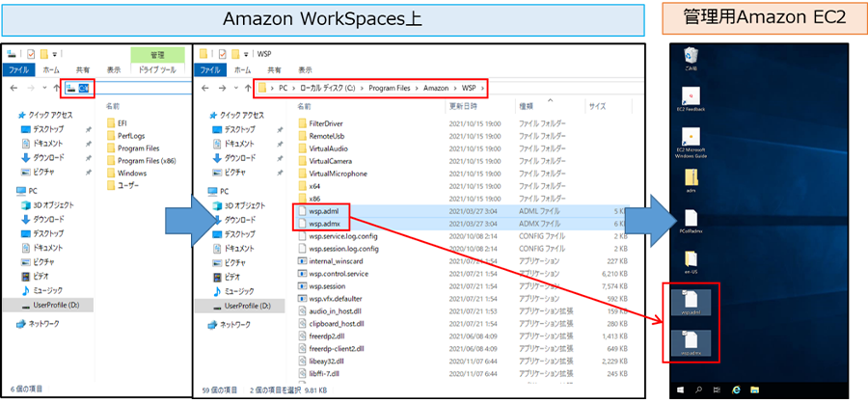
Task: Click Amazon in the WSP address bar
Action: point(437,88)
